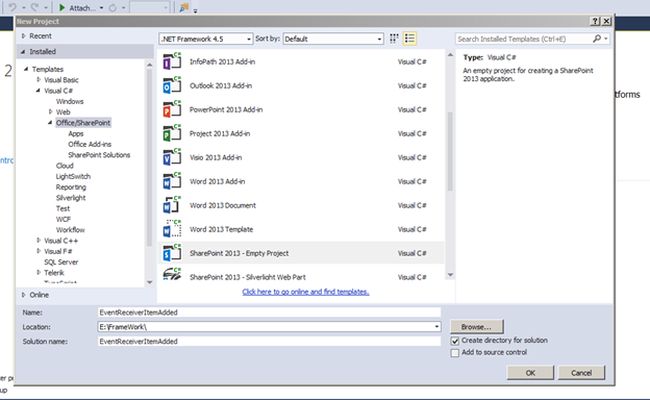The width and height of the screenshot is (650, 400).
Task: Click the Browse... button
Action: tap(477, 327)
